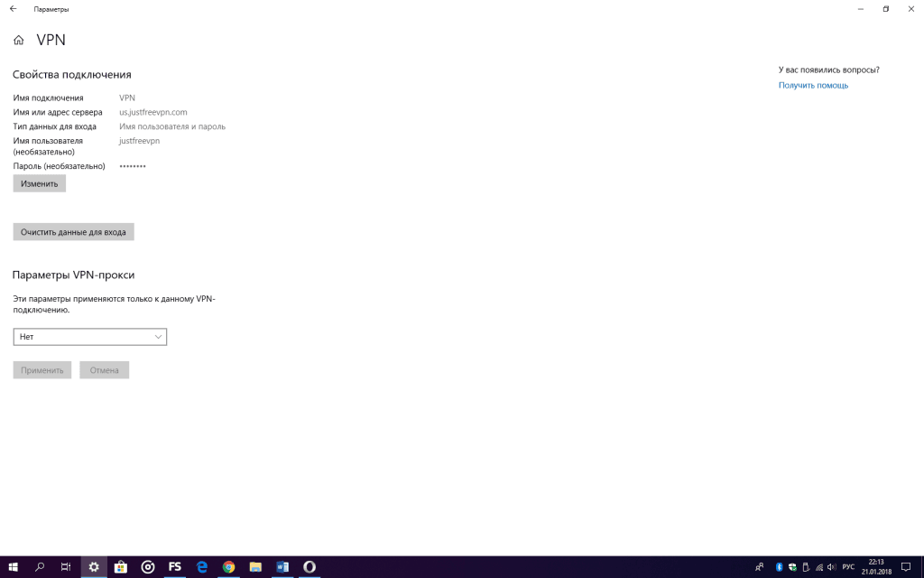Image resolution: width=924 pixels, height=578 pixels.
Task: Switch input language via РУС indicator
Action: coord(848,567)
